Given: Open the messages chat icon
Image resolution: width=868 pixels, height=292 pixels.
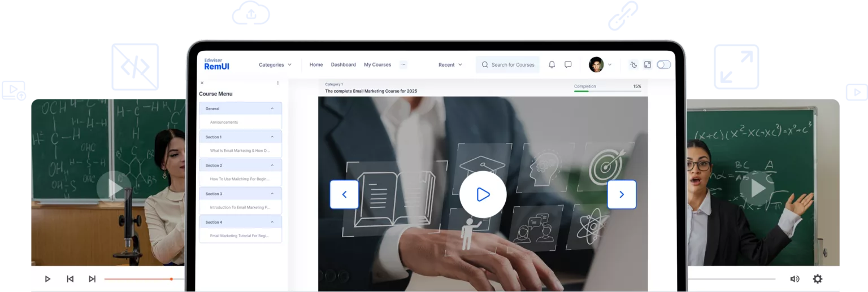Looking at the screenshot, I should (x=568, y=64).
